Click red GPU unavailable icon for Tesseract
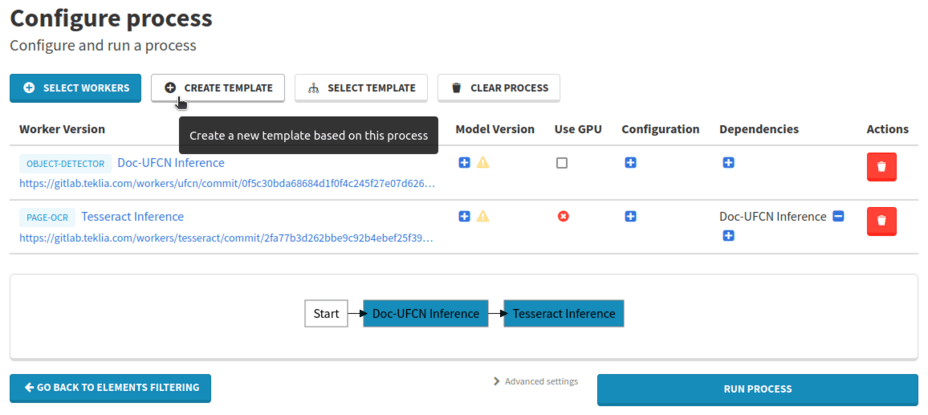928x415 pixels. (563, 217)
